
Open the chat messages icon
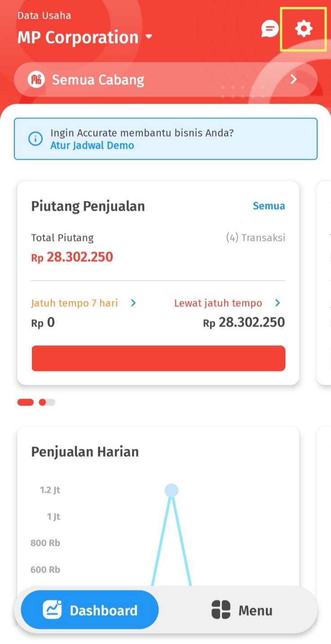click(269, 30)
